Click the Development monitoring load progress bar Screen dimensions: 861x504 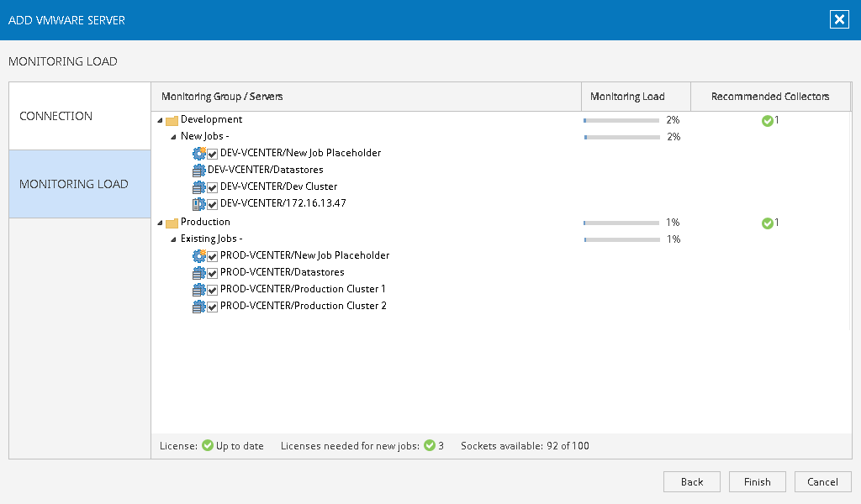coord(621,120)
